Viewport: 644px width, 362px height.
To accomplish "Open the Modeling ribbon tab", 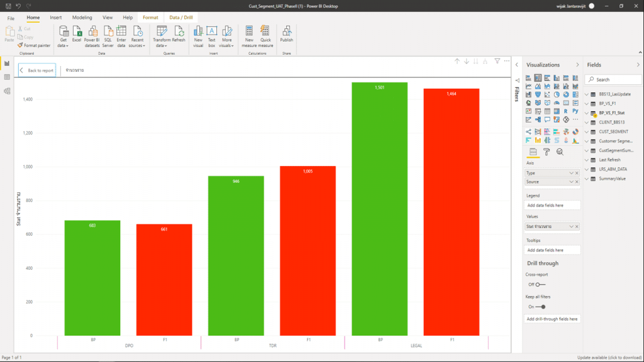I will pyautogui.click(x=82, y=18).
